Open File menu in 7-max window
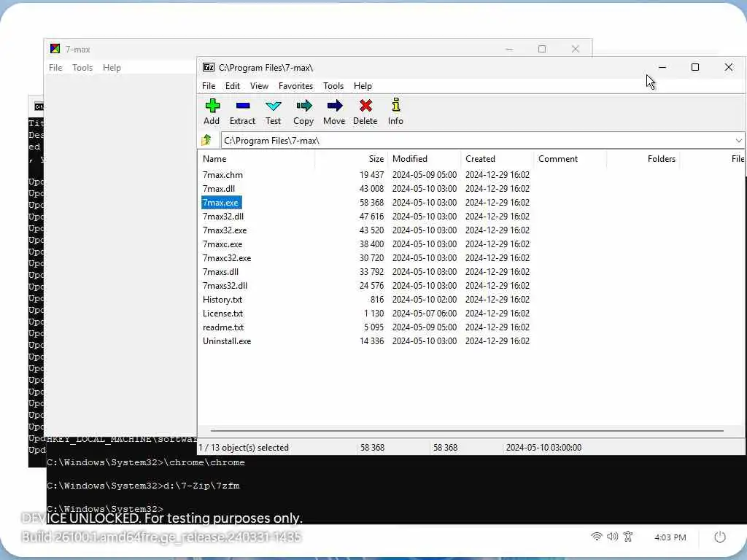 point(55,68)
